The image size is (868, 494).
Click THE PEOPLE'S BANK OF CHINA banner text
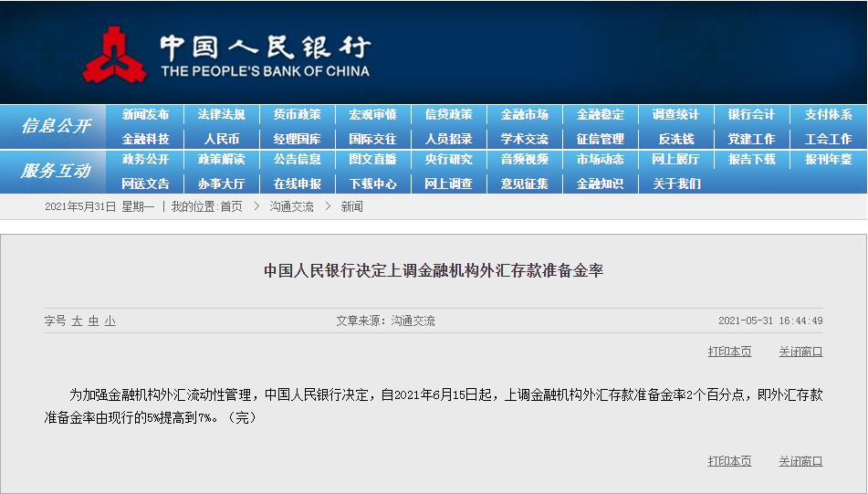pyautogui.click(x=266, y=71)
